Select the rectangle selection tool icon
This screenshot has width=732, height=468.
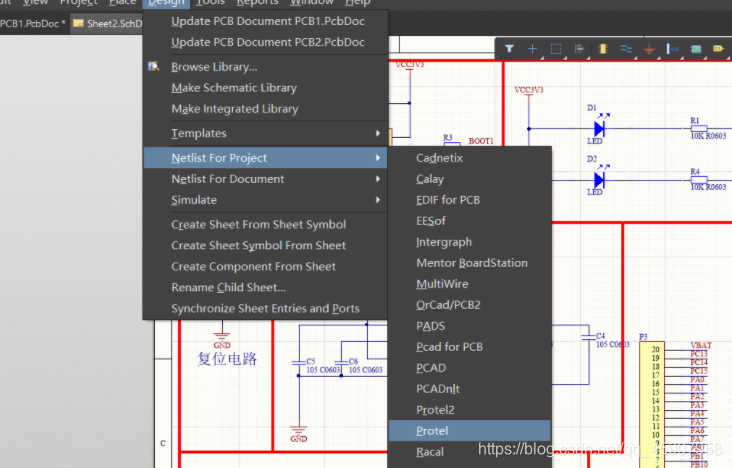click(x=556, y=49)
